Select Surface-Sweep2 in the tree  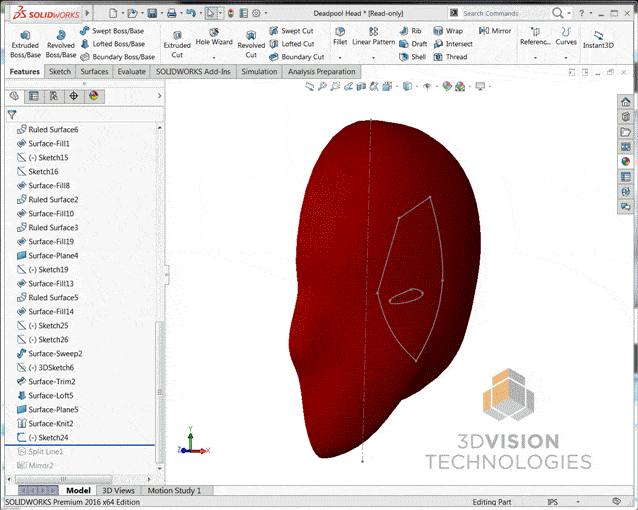point(50,354)
